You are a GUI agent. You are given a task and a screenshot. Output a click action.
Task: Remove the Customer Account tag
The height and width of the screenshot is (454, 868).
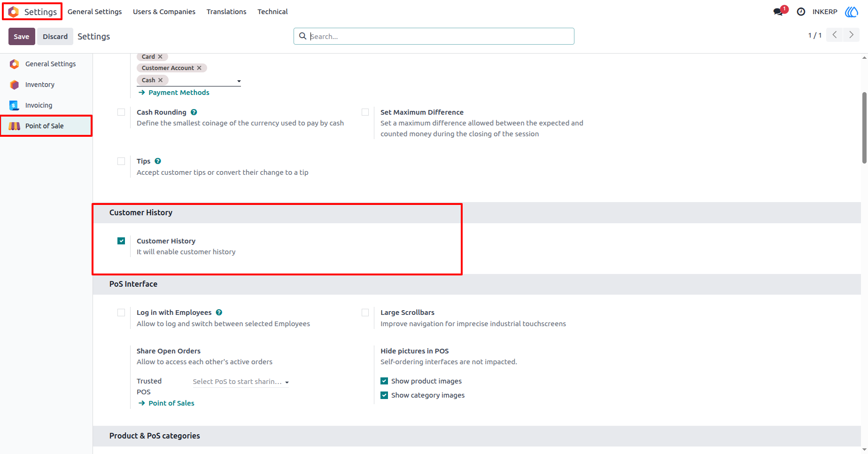coord(199,68)
